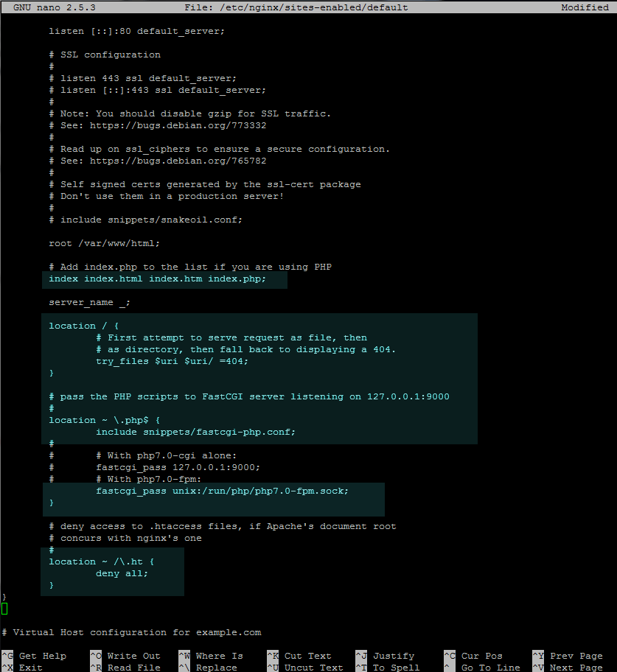This screenshot has height=672, width=617.
Task: Click the To Spell command label
Action: pos(392,667)
